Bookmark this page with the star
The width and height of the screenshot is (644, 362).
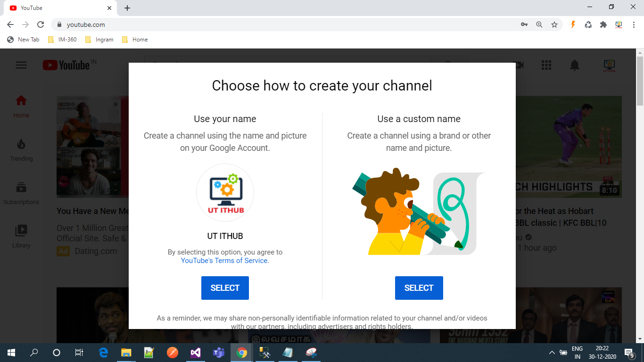(554, 25)
